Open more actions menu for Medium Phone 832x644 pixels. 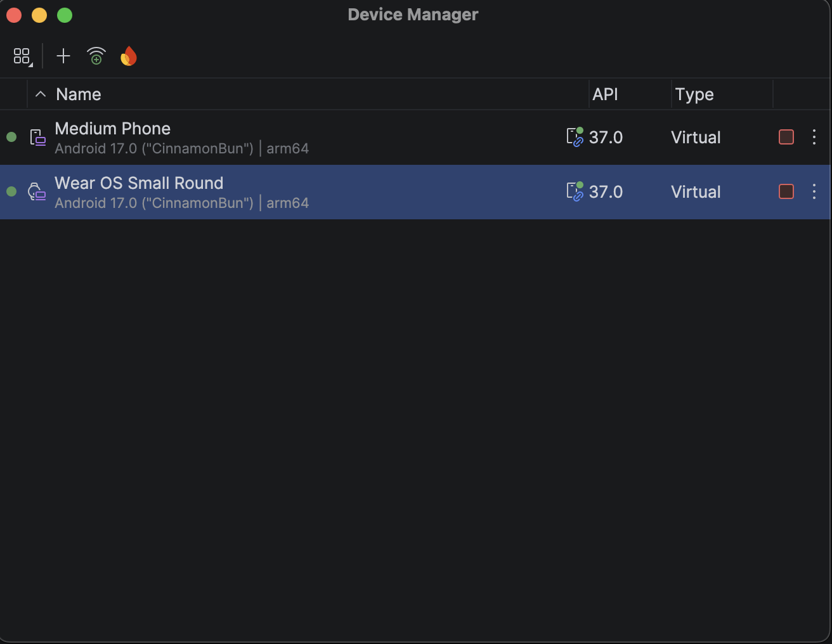(814, 137)
